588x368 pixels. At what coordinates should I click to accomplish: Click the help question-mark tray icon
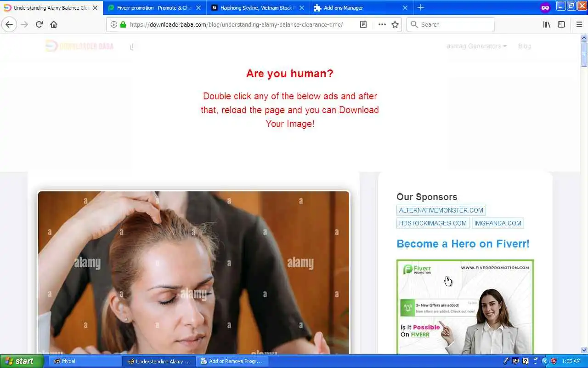[526, 361]
